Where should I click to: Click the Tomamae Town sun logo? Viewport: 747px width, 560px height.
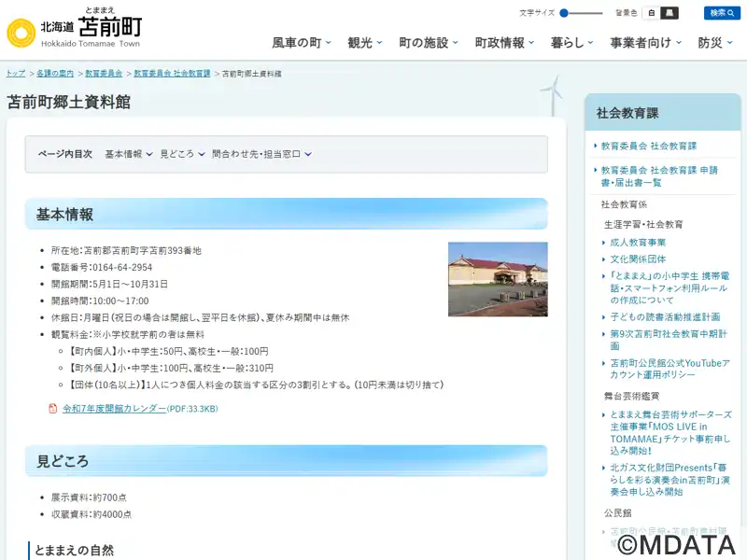point(21,33)
